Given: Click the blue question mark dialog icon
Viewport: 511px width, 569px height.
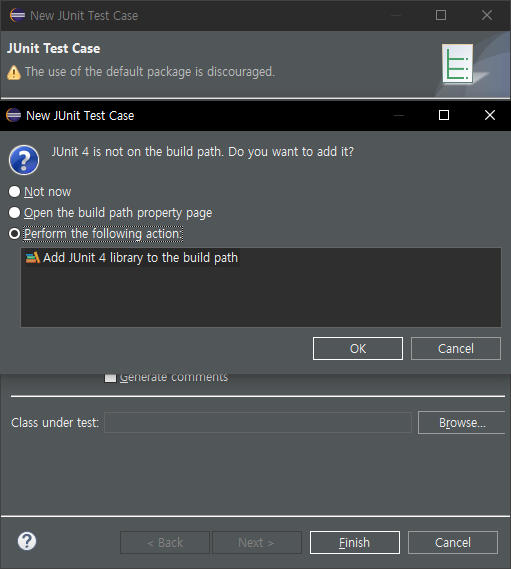Looking at the screenshot, I should pos(24,160).
